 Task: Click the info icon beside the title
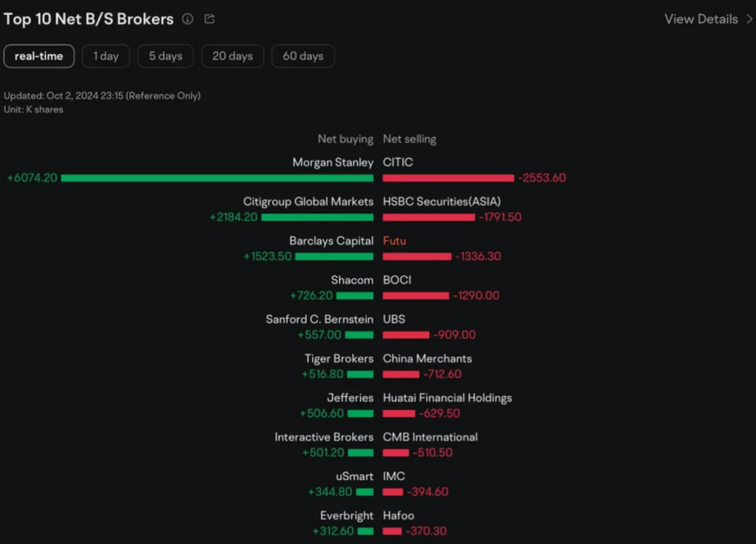(188, 19)
